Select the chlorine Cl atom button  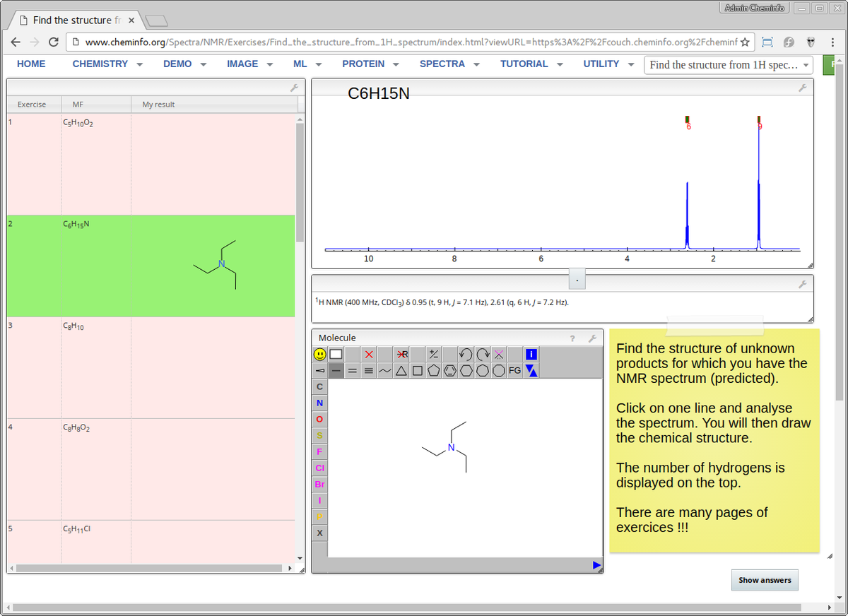[320, 468]
